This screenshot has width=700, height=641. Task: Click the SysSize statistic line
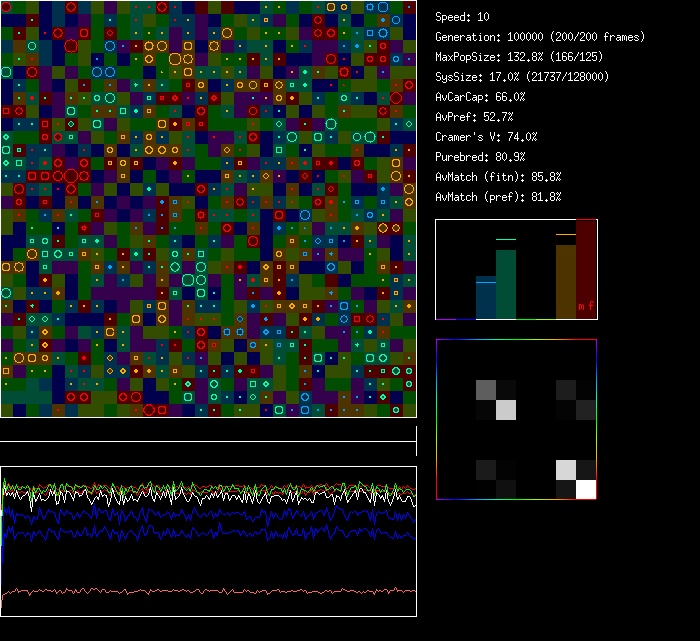click(522, 77)
